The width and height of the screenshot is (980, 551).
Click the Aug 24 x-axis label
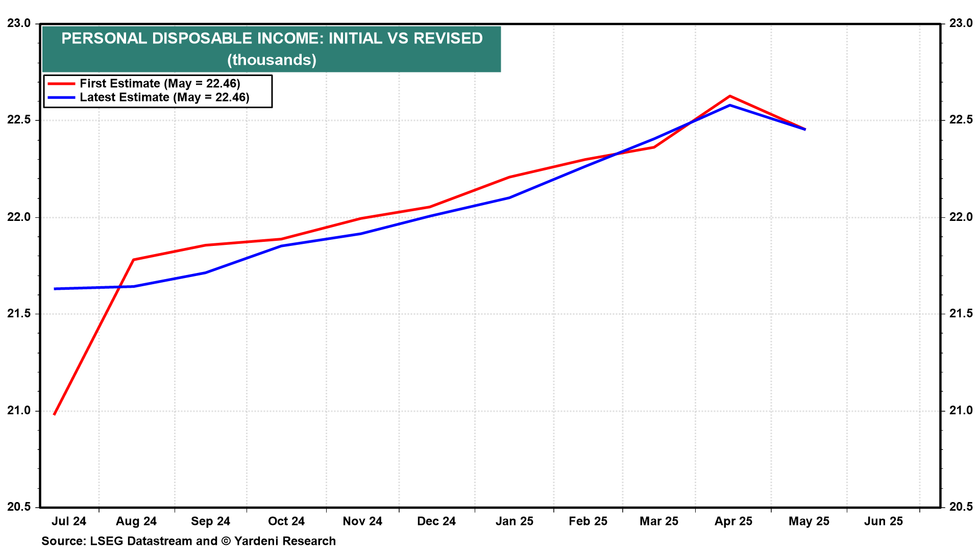[x=136, y=521]
